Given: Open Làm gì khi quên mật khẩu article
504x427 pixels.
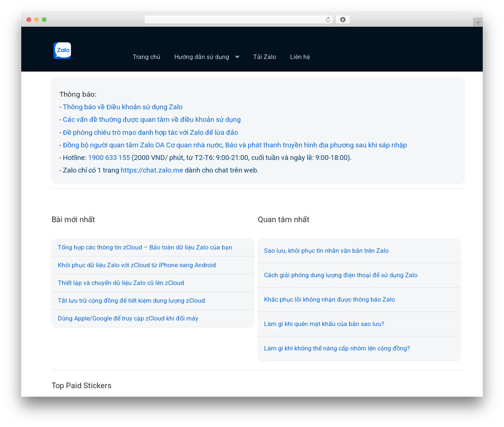Looking at the screenshot, I should 324,324.
